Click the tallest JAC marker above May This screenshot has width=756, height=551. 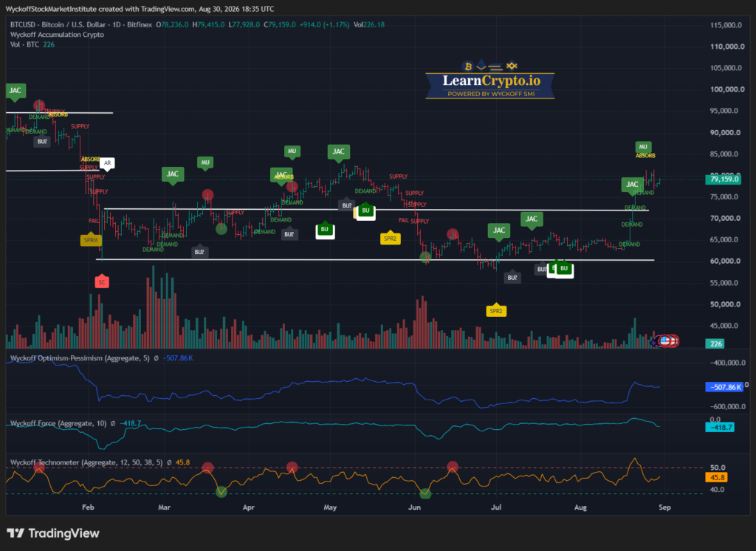pyautogui.click(x=338, y=152)
